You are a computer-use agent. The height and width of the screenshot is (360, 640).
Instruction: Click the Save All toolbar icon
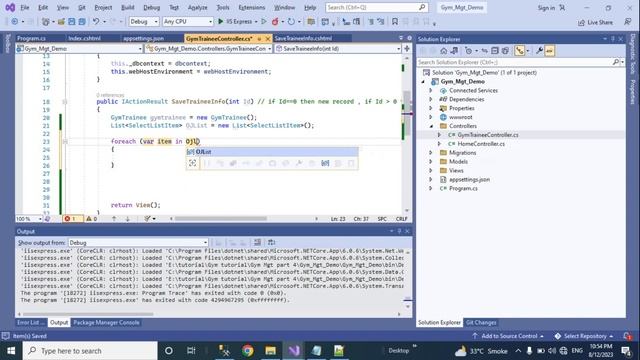[x=82, y=22]
